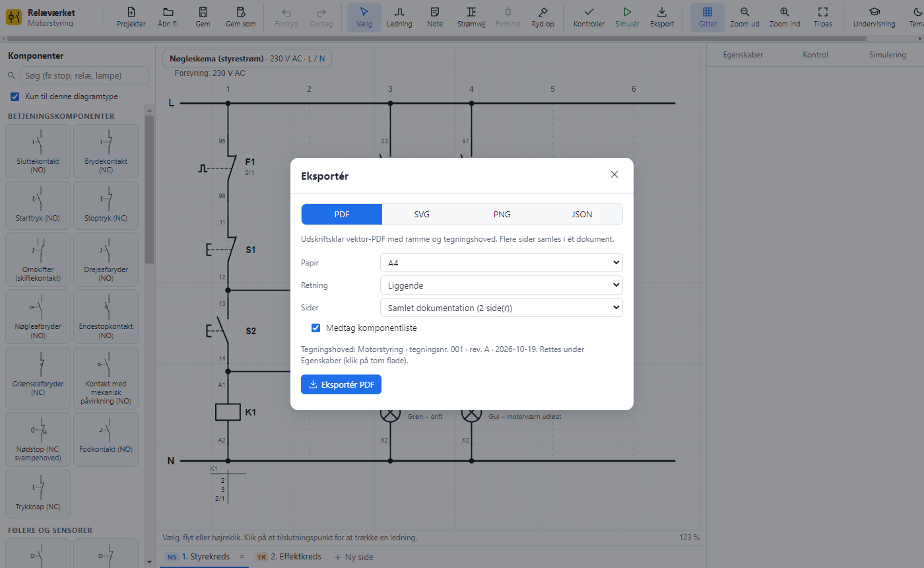
Task: Pick the Starttryk (NO) component
Action: tap(38, 205)
